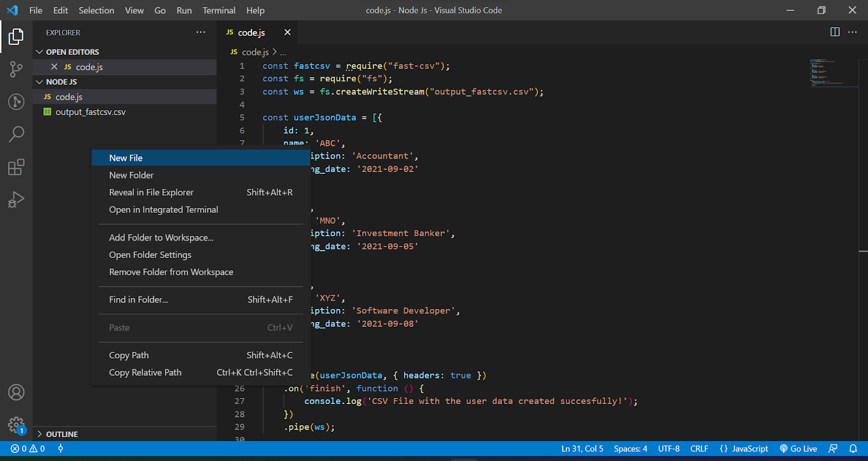Click the code minimap preview
This screenshot has height=461, width=868.
click(834, 73)
